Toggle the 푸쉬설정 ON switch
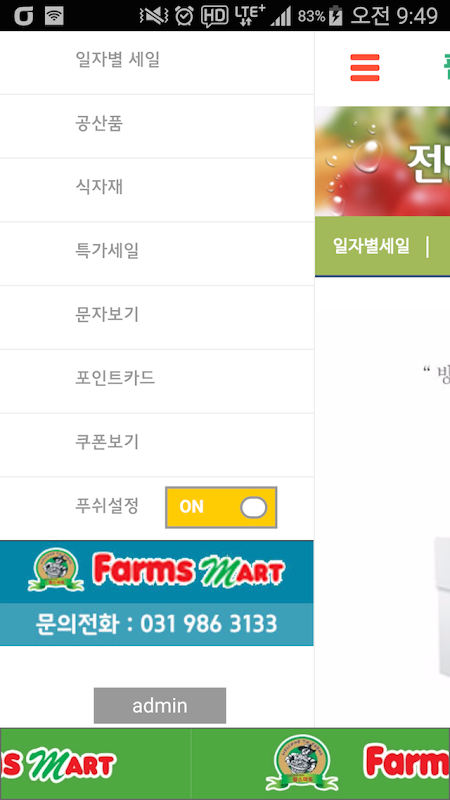 click(x=221, y=507)
